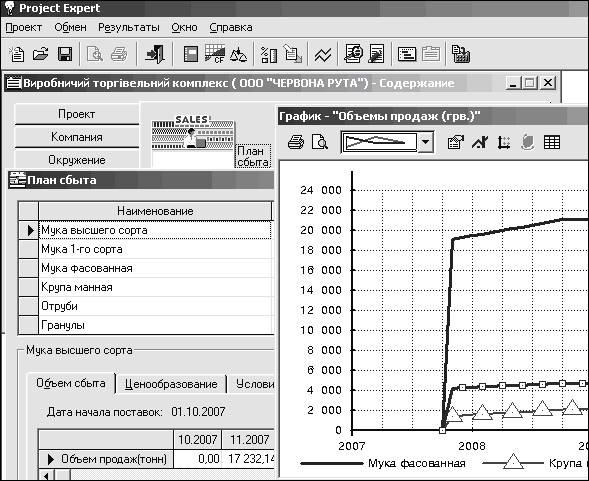Open the Результаты menu

[x=129, y=27]
